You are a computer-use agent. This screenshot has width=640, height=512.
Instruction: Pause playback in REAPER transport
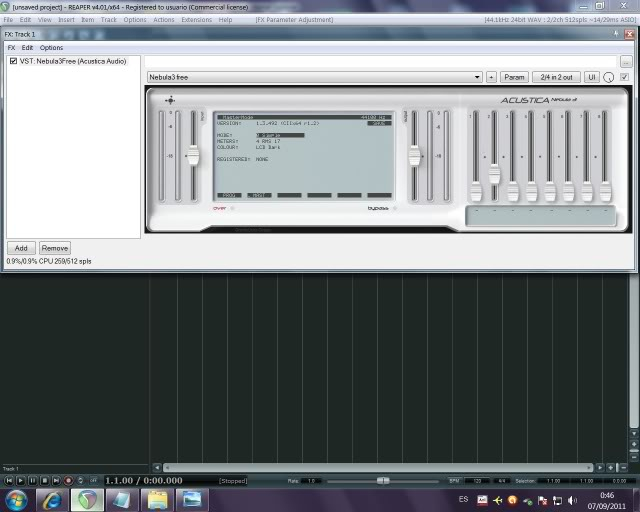pos(33,481)
